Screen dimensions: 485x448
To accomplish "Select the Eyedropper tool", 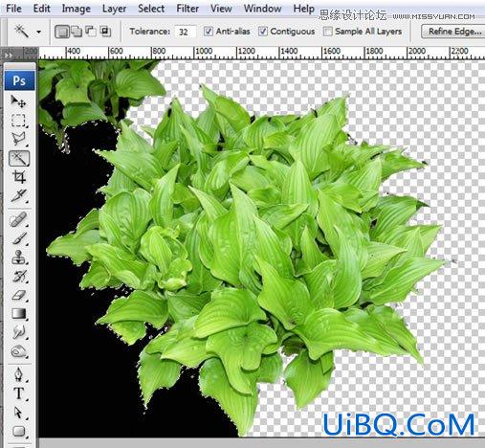I will click(x=18, y=196).
